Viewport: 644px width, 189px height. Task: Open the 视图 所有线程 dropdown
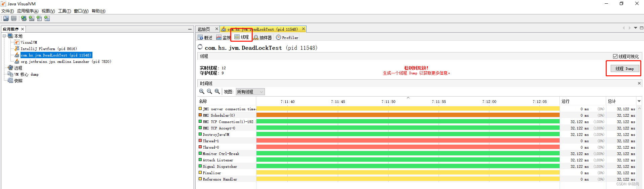[x=250, y=92]
